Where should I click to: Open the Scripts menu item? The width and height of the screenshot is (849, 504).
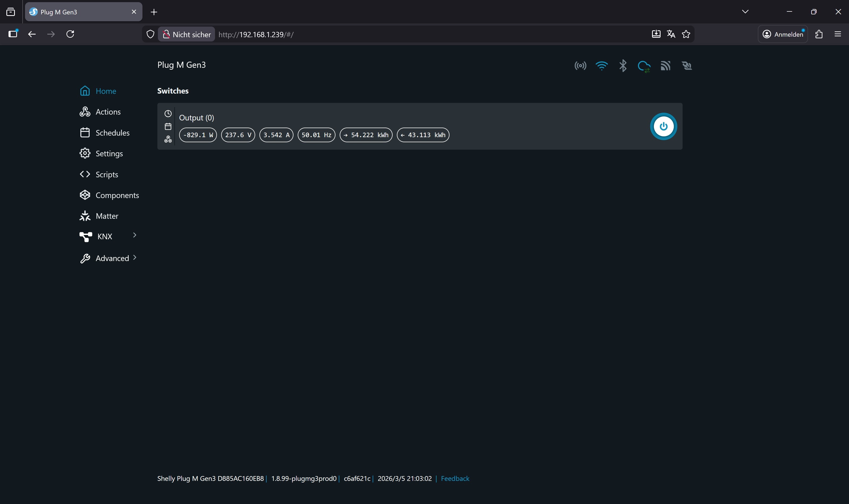tap(107, 175)
